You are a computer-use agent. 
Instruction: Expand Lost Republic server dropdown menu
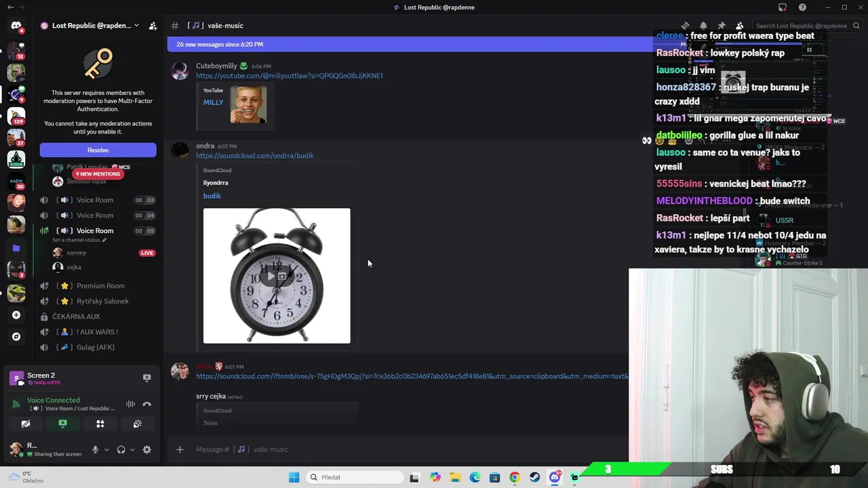[136, 26]
